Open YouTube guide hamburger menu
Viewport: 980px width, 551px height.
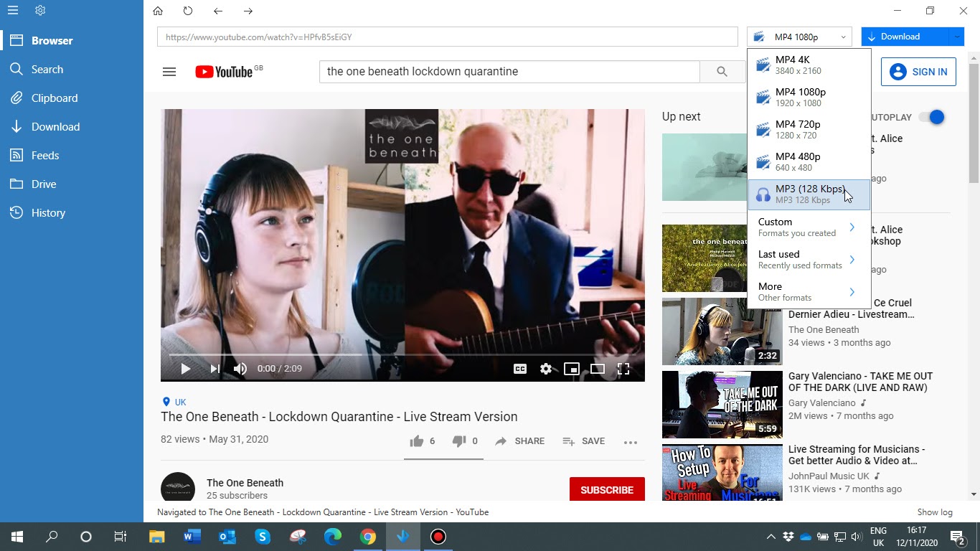(169, 72)
